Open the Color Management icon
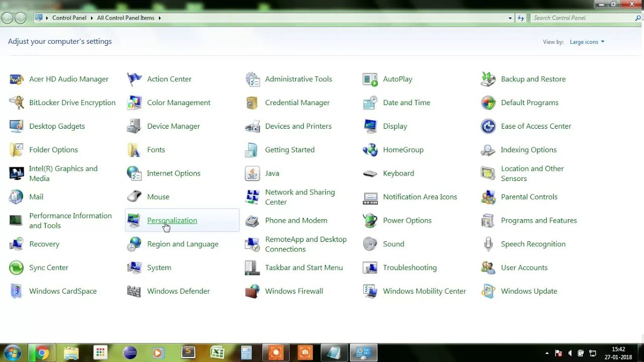This screenshot has height=362, width=644. [x=134, y=103]
